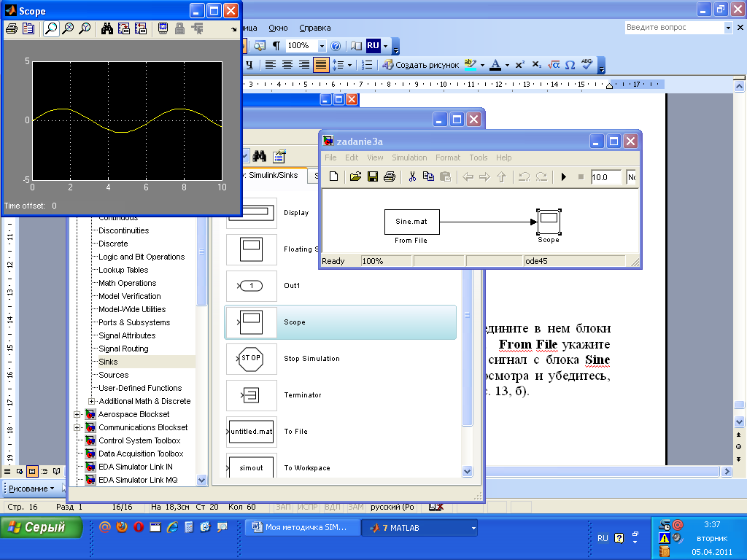Toggle show paragraph marks ¶ icon
The height and width of the screenshot is (560, 747).
point(276,46)
